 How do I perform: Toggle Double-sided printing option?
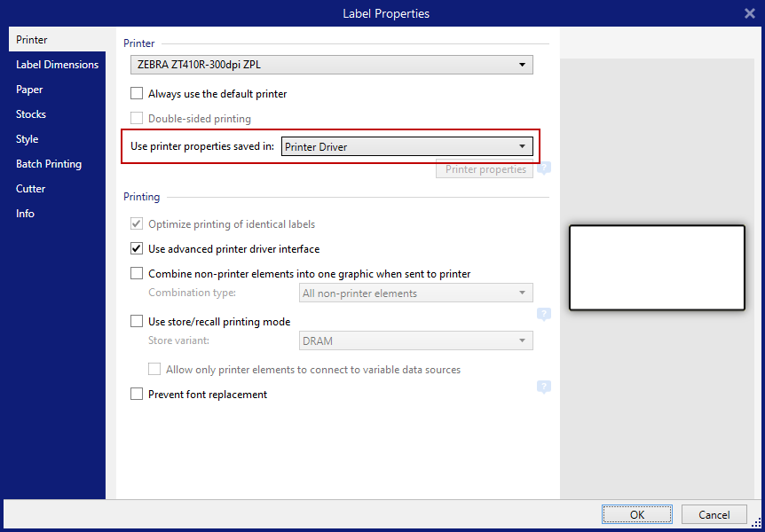click(137, 119)
